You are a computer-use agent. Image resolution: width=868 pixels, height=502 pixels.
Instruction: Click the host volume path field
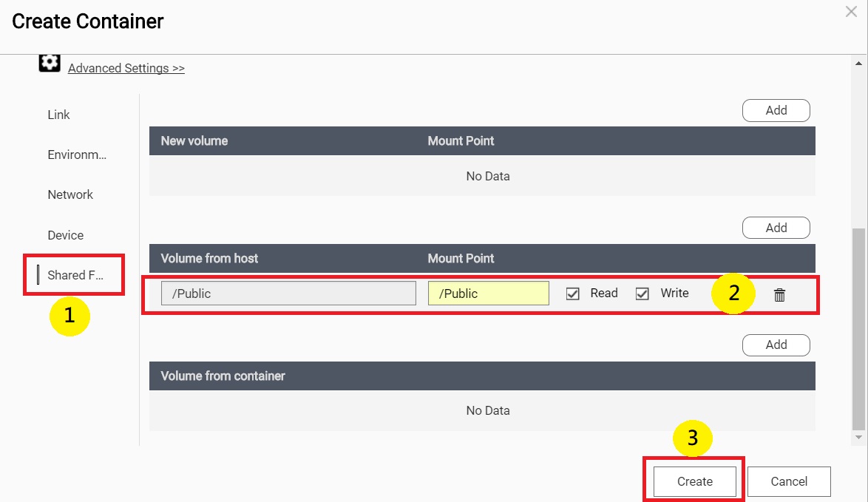coord(288,294)
